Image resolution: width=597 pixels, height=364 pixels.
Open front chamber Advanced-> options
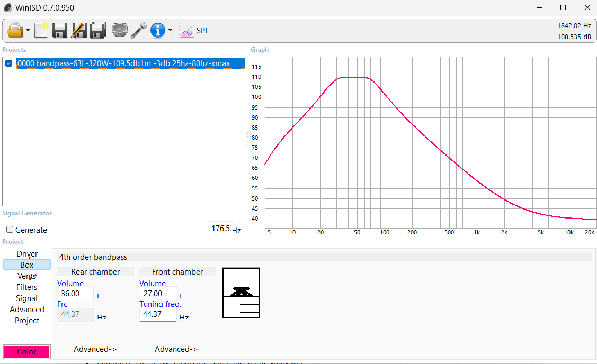[176, 349]
